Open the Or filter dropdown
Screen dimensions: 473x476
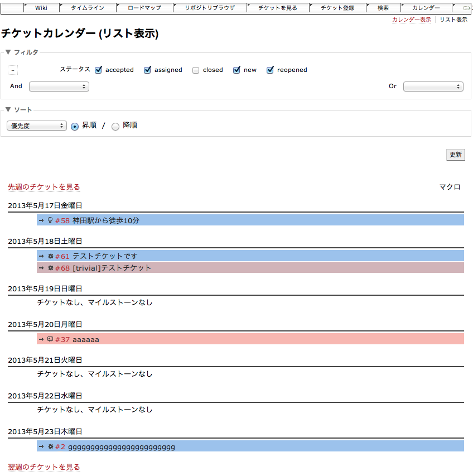(x=433, y=86)
